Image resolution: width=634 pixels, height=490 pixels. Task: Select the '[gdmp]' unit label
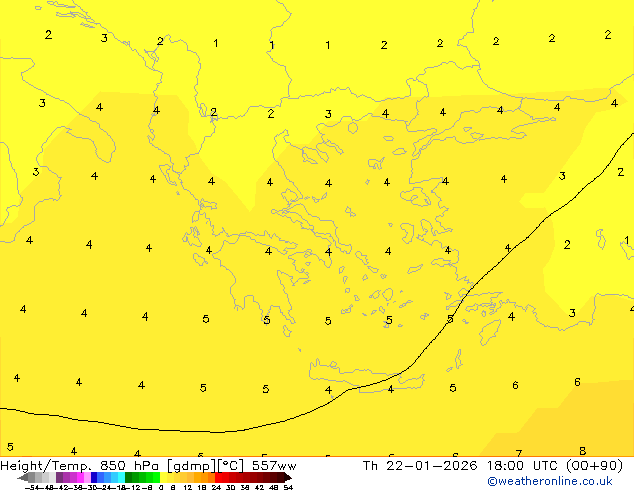192,466
